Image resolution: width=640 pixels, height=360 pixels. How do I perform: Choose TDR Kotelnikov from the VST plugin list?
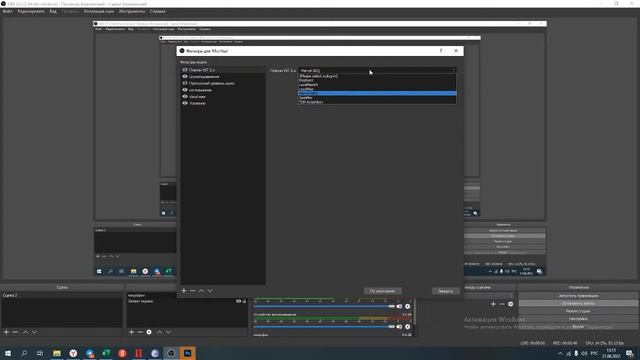pyautogui.click(x=377, y=102)
